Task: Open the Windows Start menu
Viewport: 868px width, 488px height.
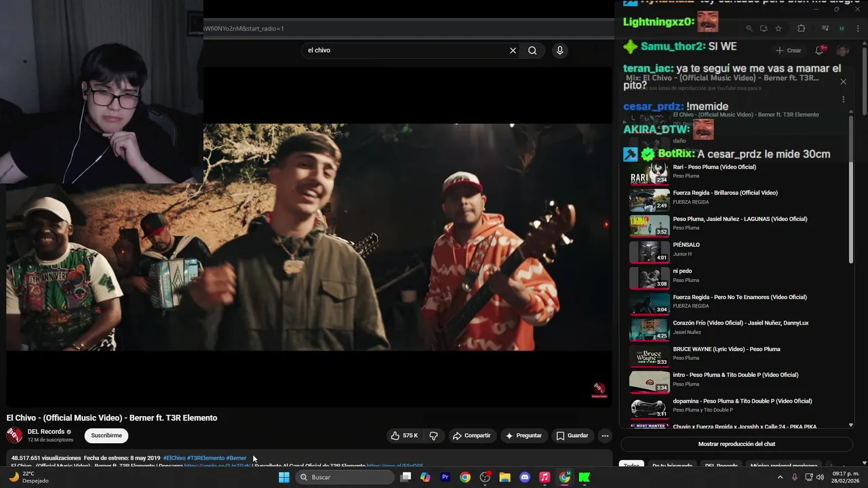Action: [284, 477]
